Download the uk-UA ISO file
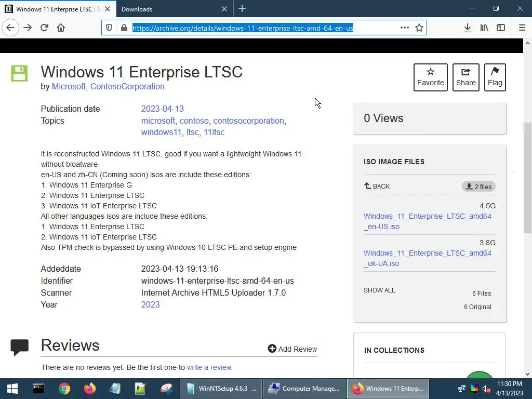This screenshot has width=532, height=399. 428,258
